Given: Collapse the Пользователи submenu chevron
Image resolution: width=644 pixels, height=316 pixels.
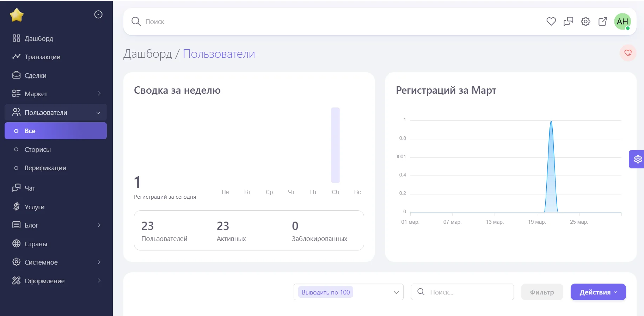Looking at the screenshot, I should [x=98, y=113].
